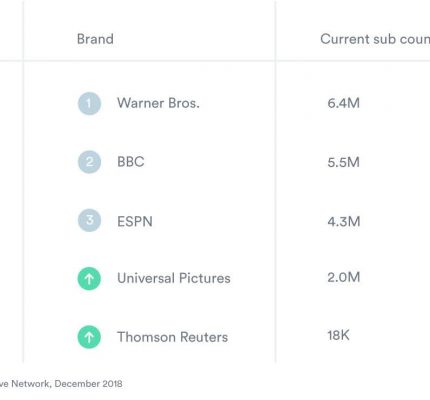Viewport: 430px width, 400px height.
Task: Open the ESPN brand entry
Action: point(135,221)
